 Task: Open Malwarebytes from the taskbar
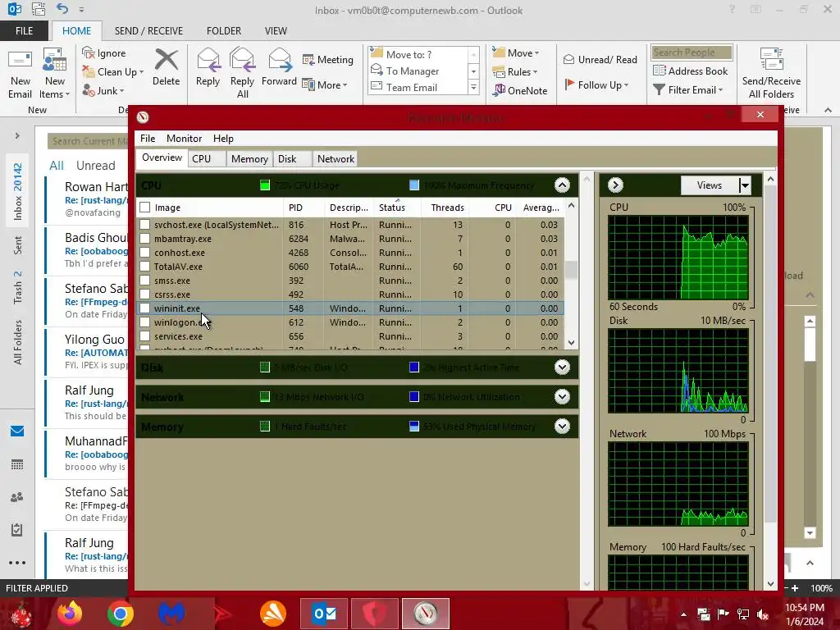coord(171,614)
